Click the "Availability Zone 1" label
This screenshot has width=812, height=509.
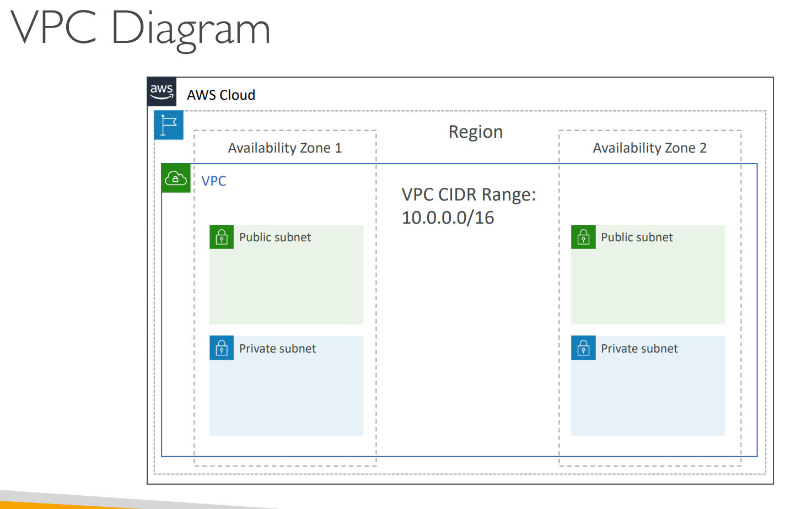pos(284,148)
